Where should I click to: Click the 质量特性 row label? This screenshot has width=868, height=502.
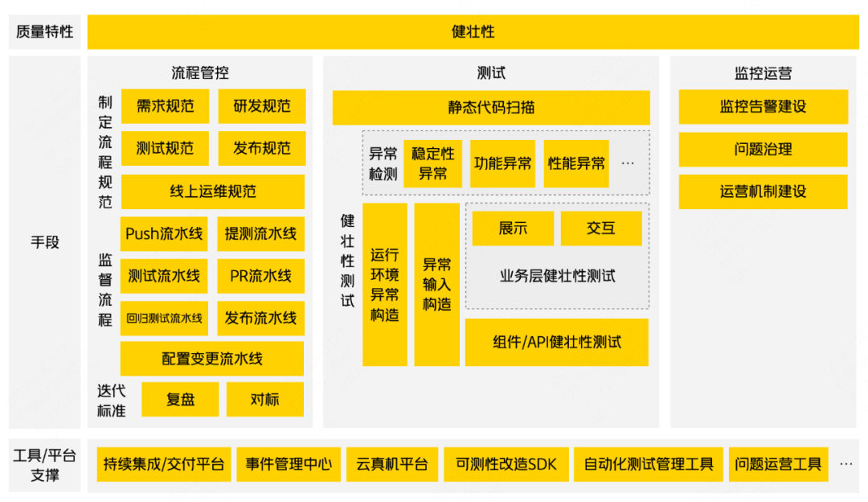tap(45, 32)
